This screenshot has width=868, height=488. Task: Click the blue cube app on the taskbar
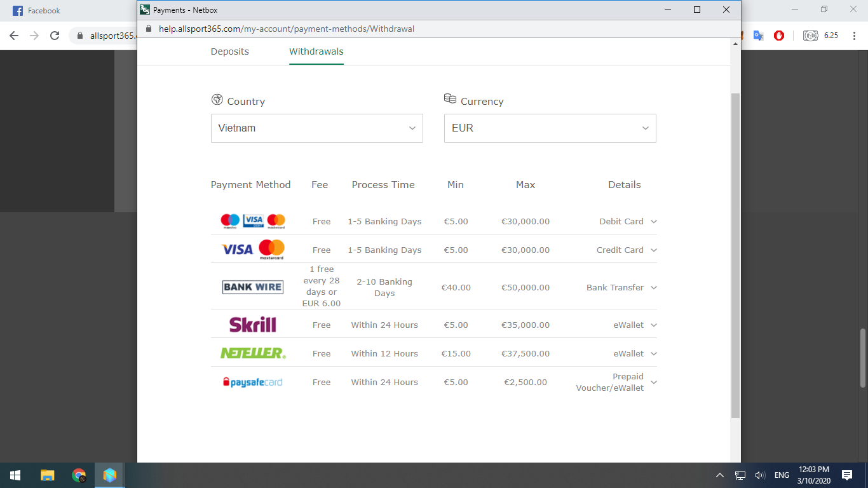coord(110,475)
